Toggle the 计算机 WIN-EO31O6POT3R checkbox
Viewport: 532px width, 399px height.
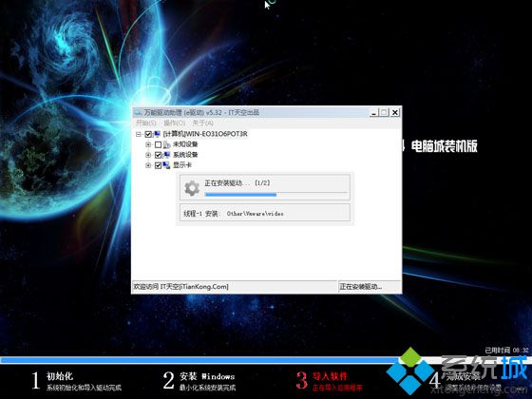148,134
